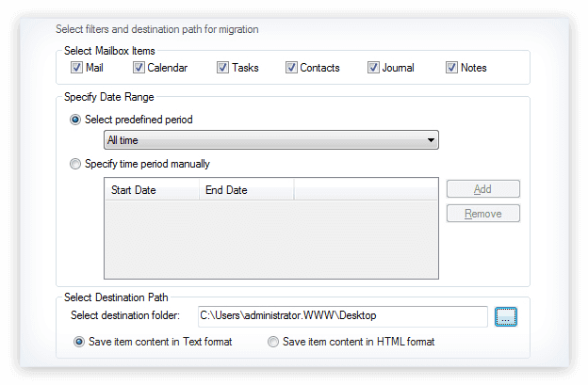Disable the Tasks mailbox item

pos(223,68)
